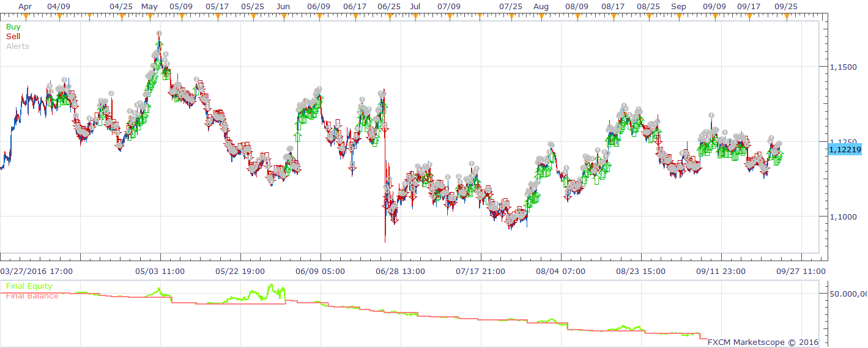Screen dimensions: 868x348
Task: Click the Sell legend label
Action: pyautogui.click(x=13, y=37)
